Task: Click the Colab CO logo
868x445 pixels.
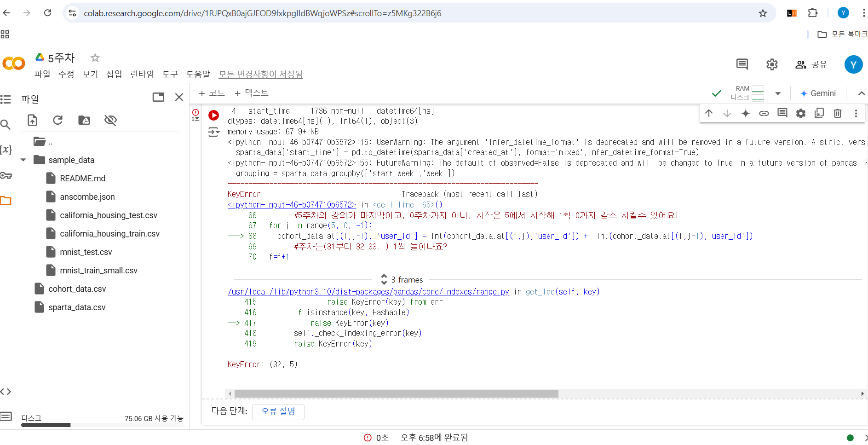Action: [14, 64]
